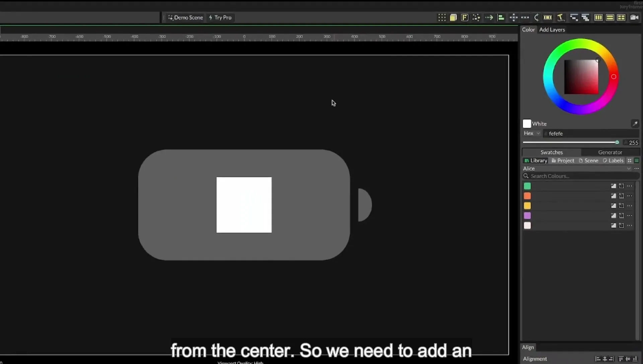The height and width of the screenshot is (364, 643).
Task: Click align top edges icon in Alignment
Action: pyautogui.click(x=621, y=359)
